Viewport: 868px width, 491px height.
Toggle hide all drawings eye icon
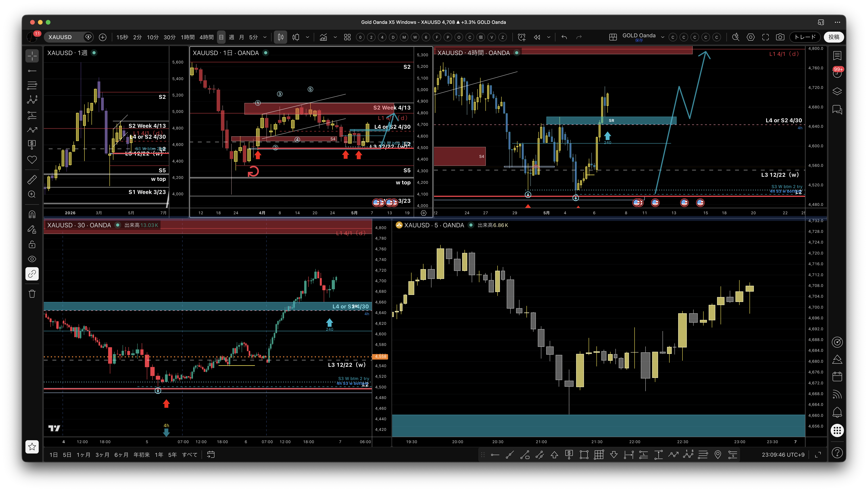coord(32,259)
